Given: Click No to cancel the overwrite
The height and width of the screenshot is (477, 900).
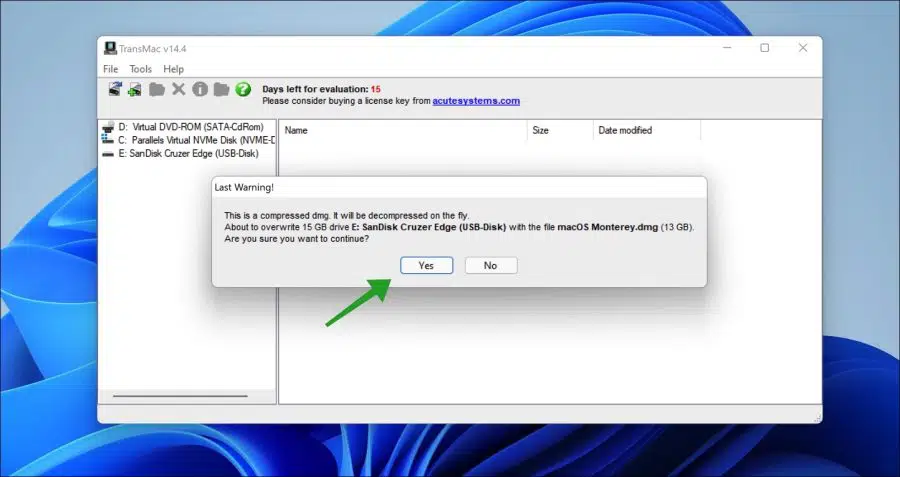Looking at the screenshot, I should pos(491,265).
